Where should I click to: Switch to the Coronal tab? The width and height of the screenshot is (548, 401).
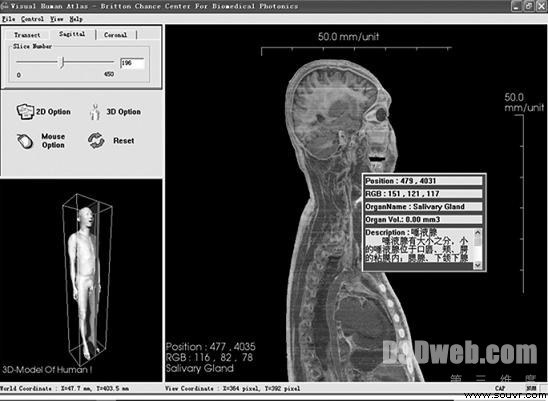pyautogui.click(x=116, y=35)
